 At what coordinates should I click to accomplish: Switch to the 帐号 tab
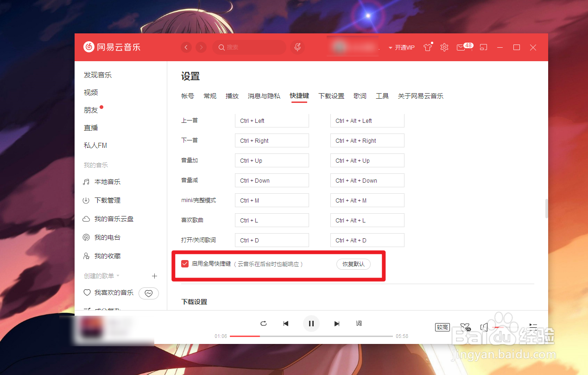188,96
